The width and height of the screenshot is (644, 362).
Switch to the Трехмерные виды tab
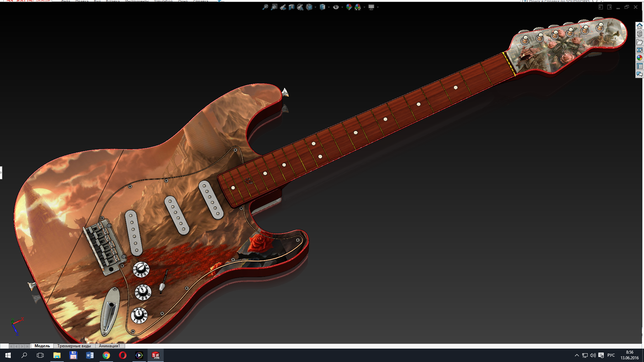coord(74,346)
